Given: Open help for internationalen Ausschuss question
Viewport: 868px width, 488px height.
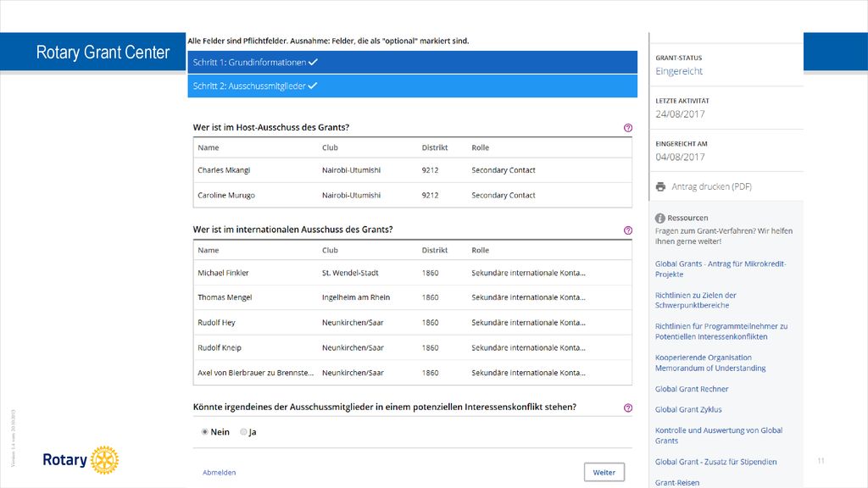Looking at the screenshot, I should pyautogui.click(x=628, y=230).
